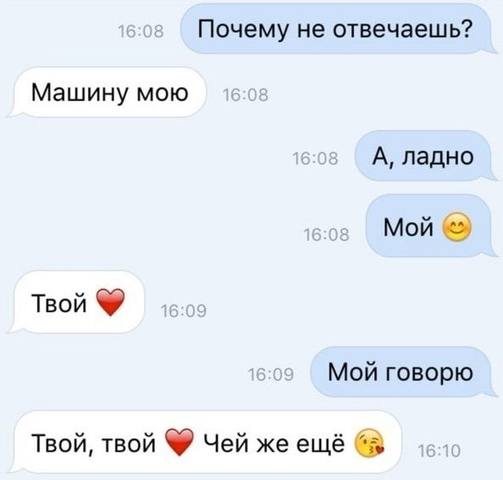Viewport: 503px width, 480px height.
Task: Click the red heart emoji after Твой
Action: [x=110, y=302]
